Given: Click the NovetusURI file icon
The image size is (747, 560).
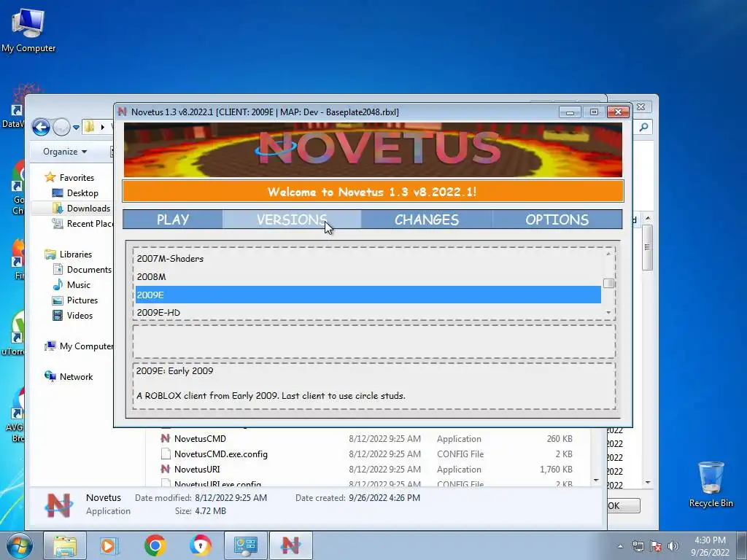Looking at the screenshot, I should point(165,469).
